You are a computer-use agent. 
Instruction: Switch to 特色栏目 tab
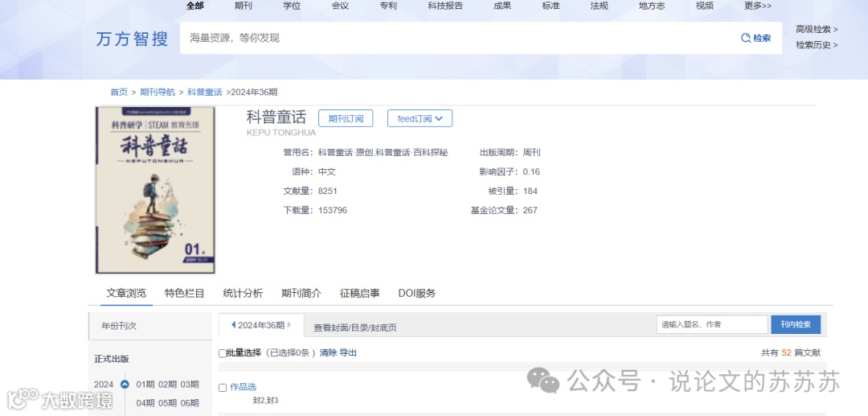click(x=185, y=293)
